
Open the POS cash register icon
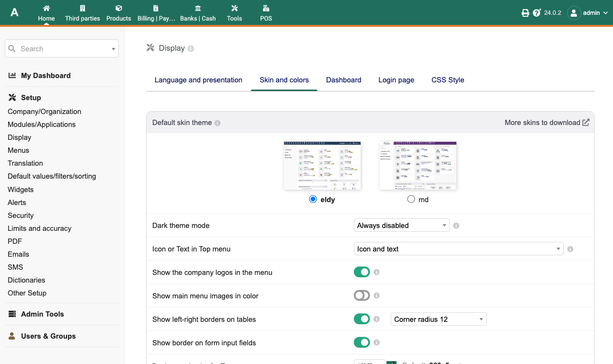266,8
